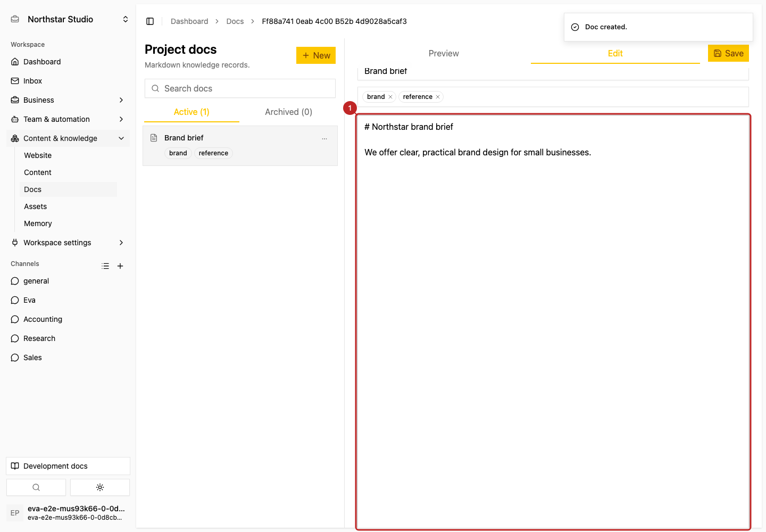766x532 pixels.
Task: Switch to the Active (1) tab
Action: click(191, 112)
